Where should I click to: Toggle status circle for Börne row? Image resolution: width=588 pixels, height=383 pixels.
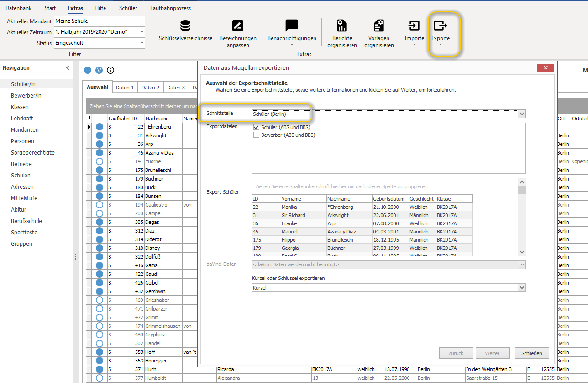click(100, 161)
